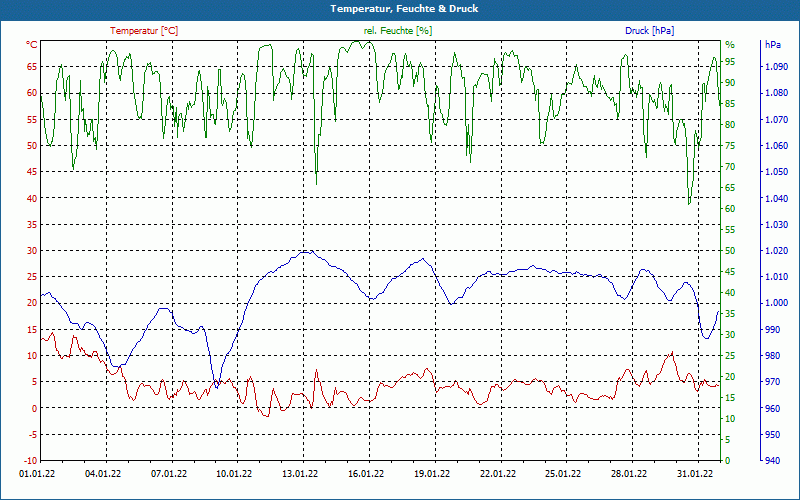800x500 pixels.
Task: Click date label '22.01.22' on time axis
Action: click(x=497, y=474)
